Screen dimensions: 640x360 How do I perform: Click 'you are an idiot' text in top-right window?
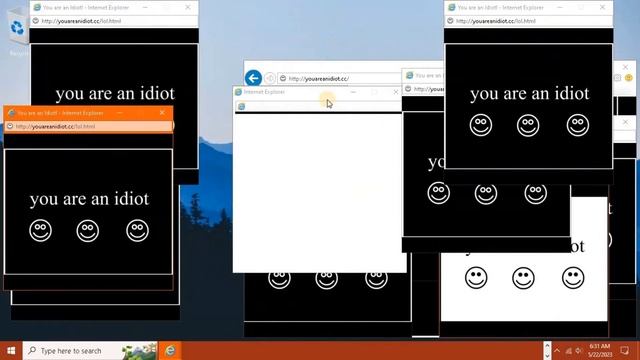click(x=530, y=93)
